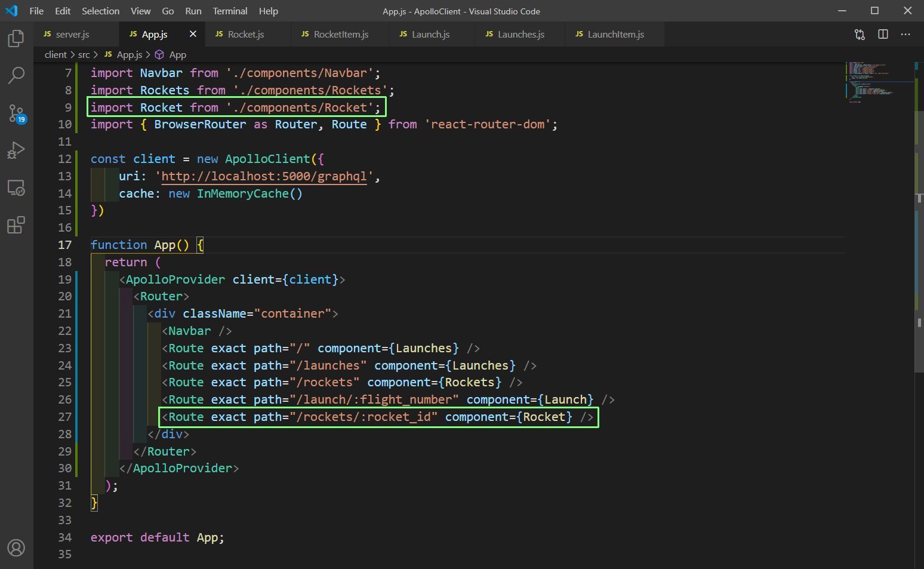Open the Explorer view in activity bar
This screenshot has height=569, width=924.
point(16,39)
